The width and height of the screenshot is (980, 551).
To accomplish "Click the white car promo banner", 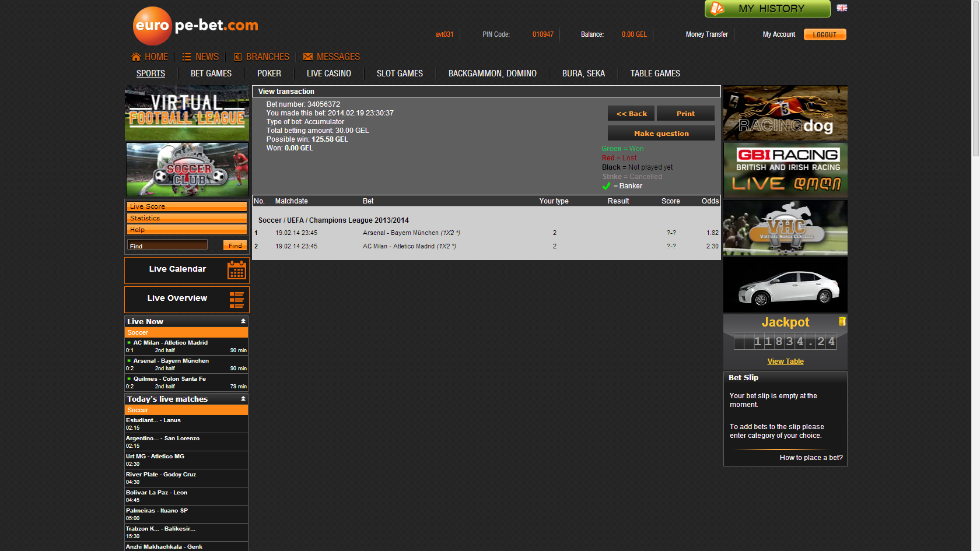I will pyautogui.click(x=785, y=285).
